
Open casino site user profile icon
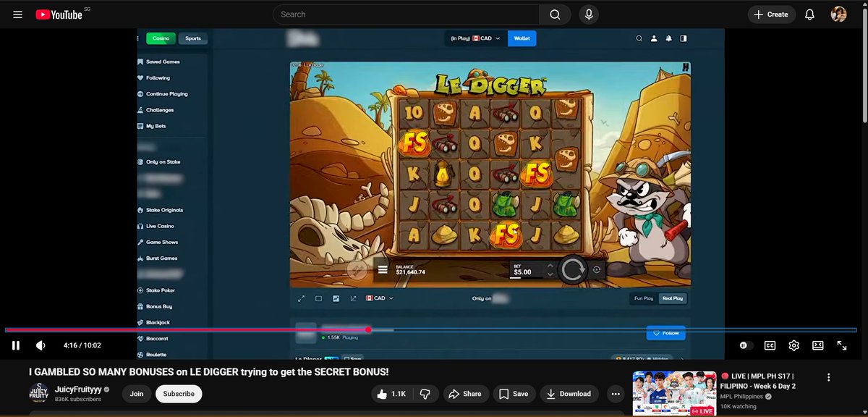click(x=654, y=38)
